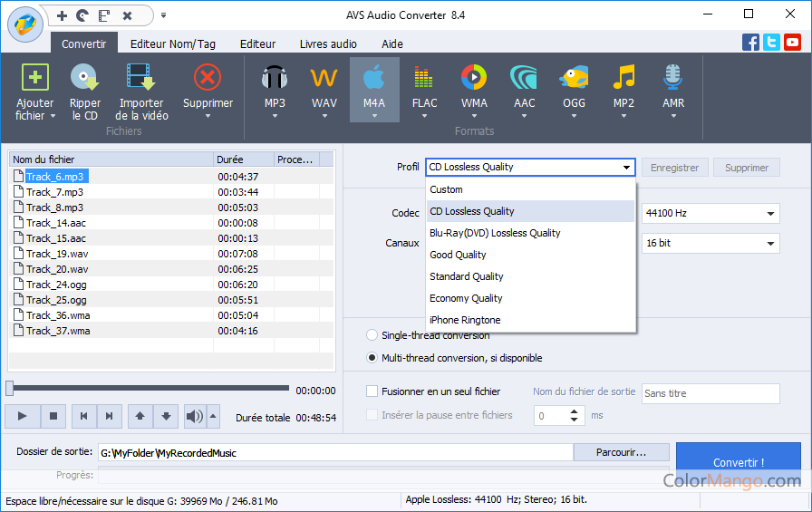This screenshot has width=812, height=512.
Task: Toggle mute with the speaker icon
Action: (195, 416)
